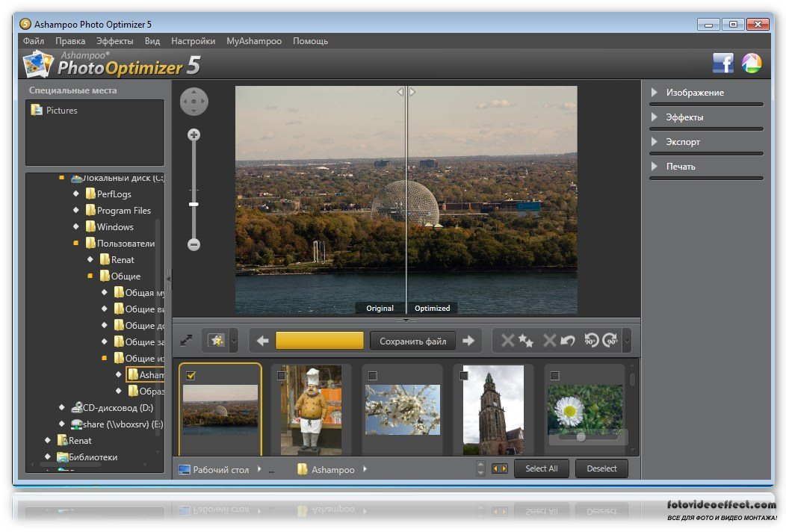Viewport: 786px width, 532px height.
Task: Expand the CD-дисковод (D:) tree node
Action: click(62, 407)
